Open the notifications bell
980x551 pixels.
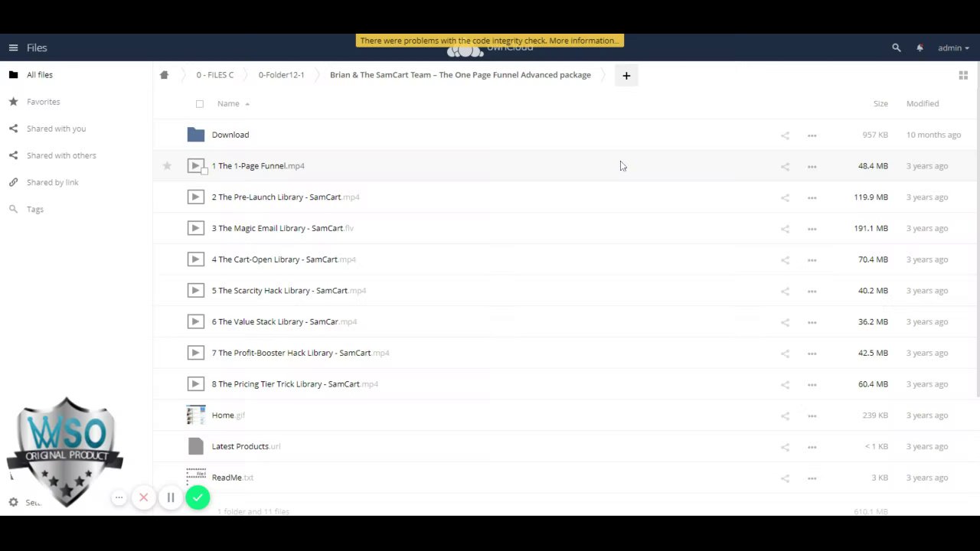[920, 47]
